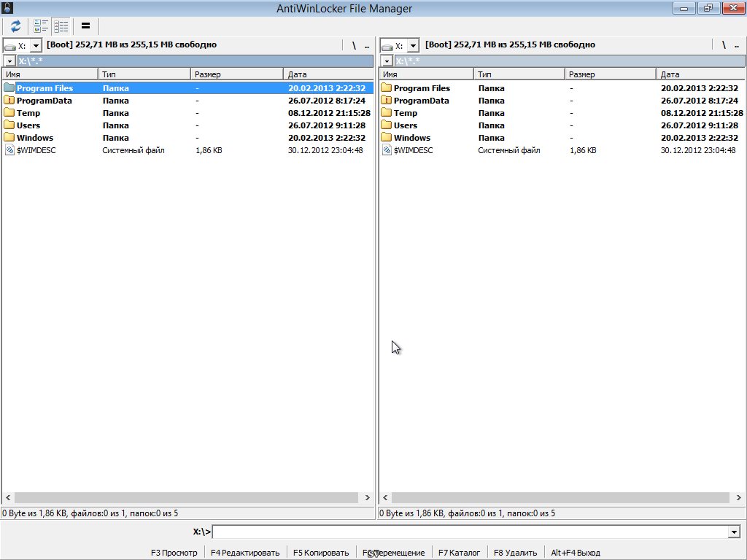
Task: Expand left panel path history dropdown
Action: coord(9,61)
